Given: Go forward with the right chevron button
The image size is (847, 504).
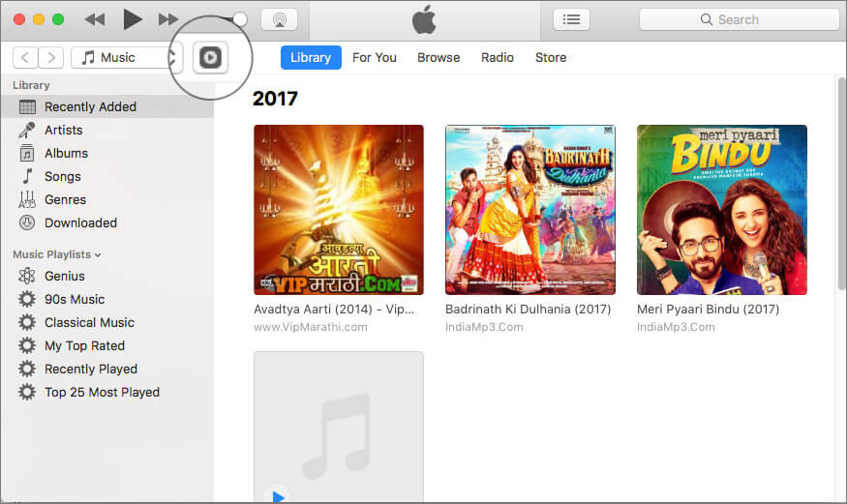Looking at the screenshot, I should point(50,57).
